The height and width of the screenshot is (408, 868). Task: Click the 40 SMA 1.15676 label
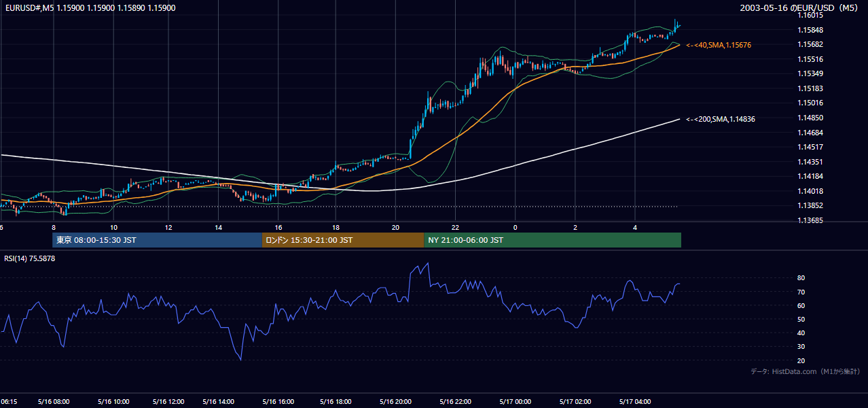coord(719,45)
